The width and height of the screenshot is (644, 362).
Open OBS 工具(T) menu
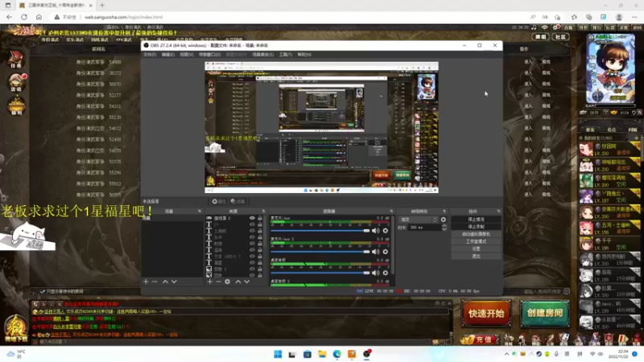pyautogui.click(x=286, y=55)
